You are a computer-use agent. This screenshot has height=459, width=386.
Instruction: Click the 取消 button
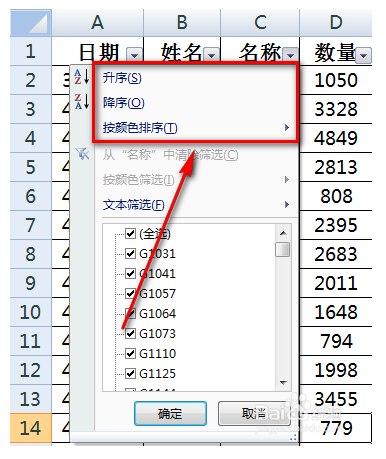click(x=254, y=414)
